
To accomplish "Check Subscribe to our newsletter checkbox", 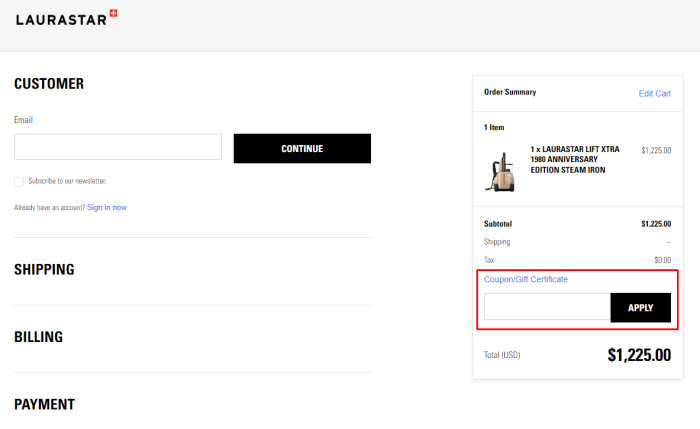I will (19, 182).
